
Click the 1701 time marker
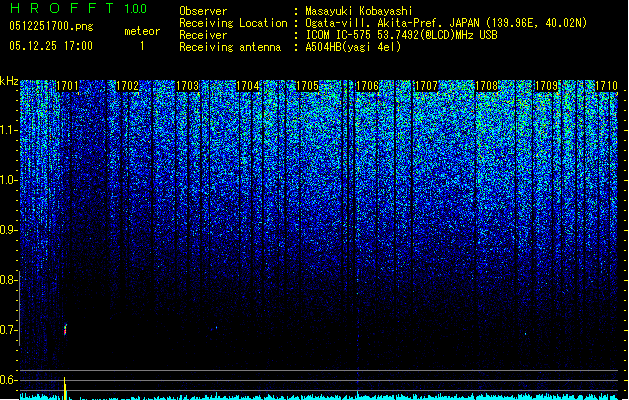click(x=67, y=86)
